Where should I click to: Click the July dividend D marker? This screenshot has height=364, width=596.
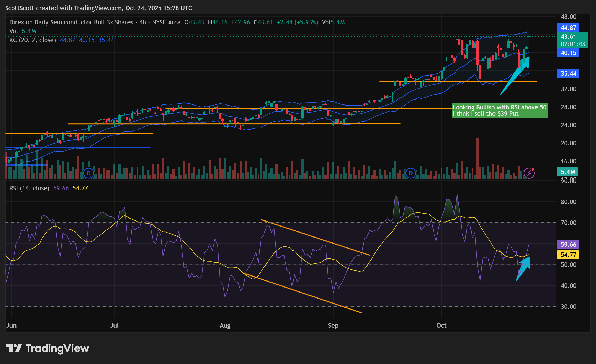[89, 173]
